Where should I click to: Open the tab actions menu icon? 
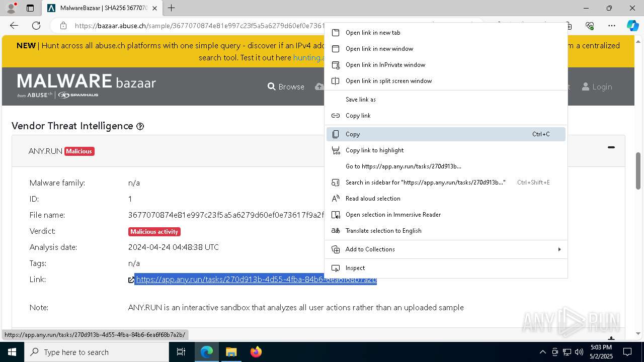30,8
